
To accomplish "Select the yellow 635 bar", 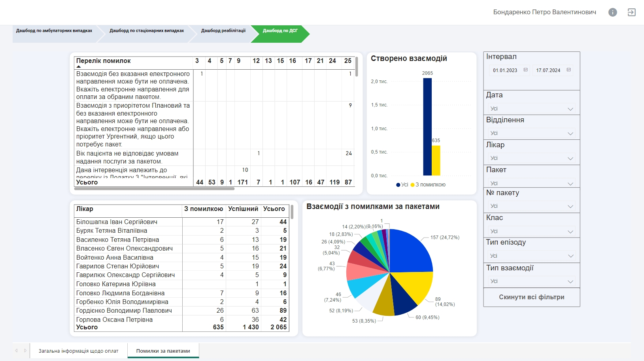I will coord(436,160).
